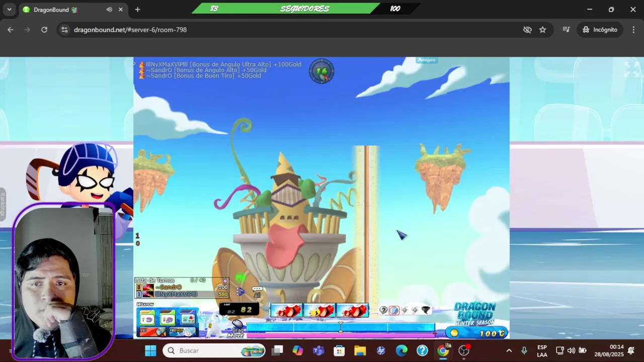Bookmark this page with star

coord(542,30)
